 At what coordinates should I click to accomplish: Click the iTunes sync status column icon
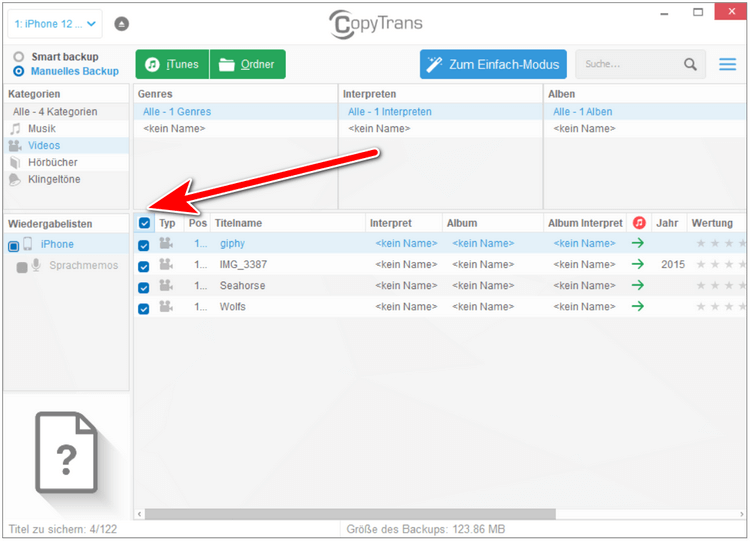pos(639,223)
